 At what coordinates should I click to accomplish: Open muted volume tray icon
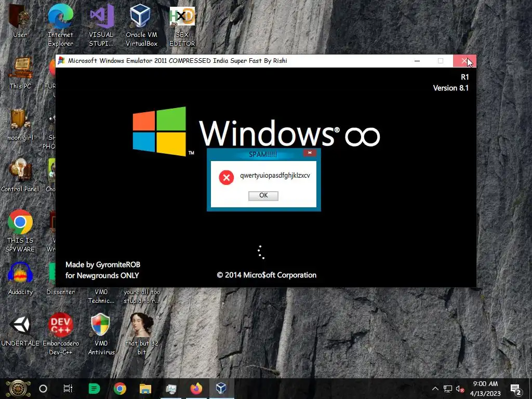[x=460, y=389]
